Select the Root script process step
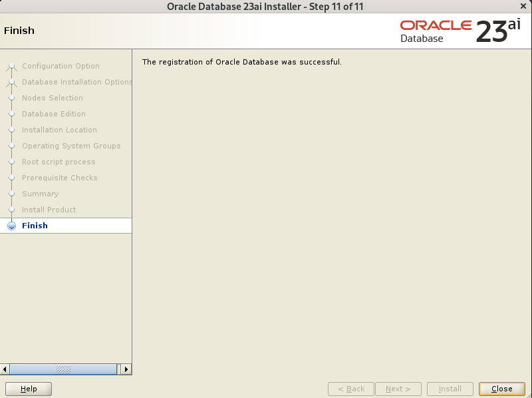This screenshot has width=532, height=398. coord(59,162)
